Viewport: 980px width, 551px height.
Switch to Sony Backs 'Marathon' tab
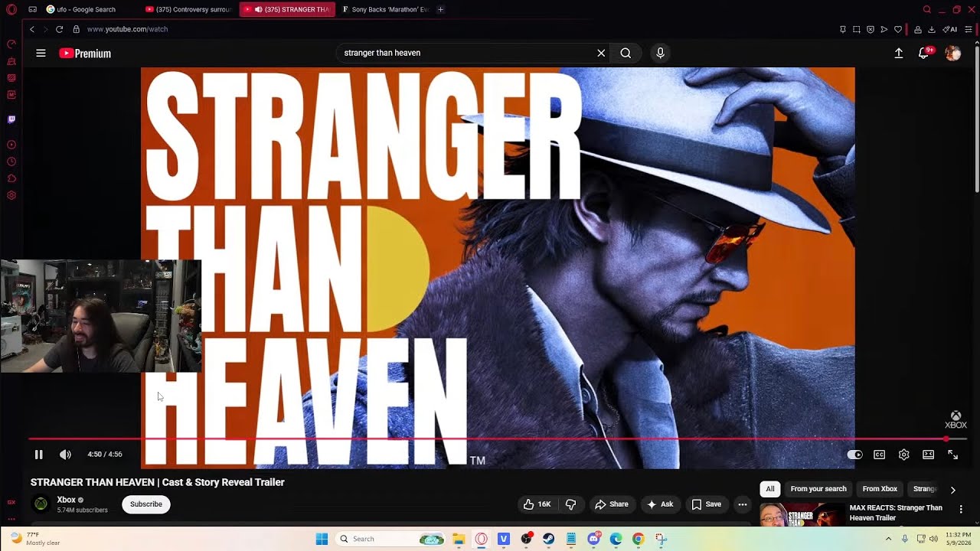pyautogui.click(x=385, y=9)
